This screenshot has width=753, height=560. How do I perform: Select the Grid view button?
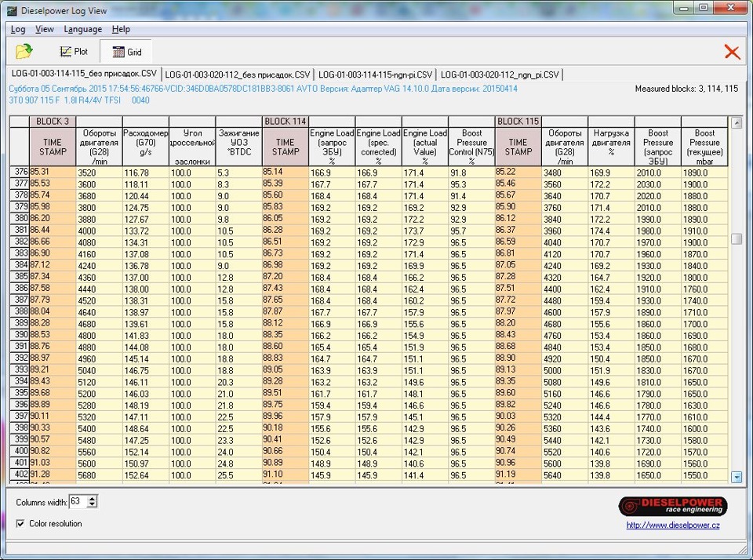pyautogui.click(x=126, y=52)
